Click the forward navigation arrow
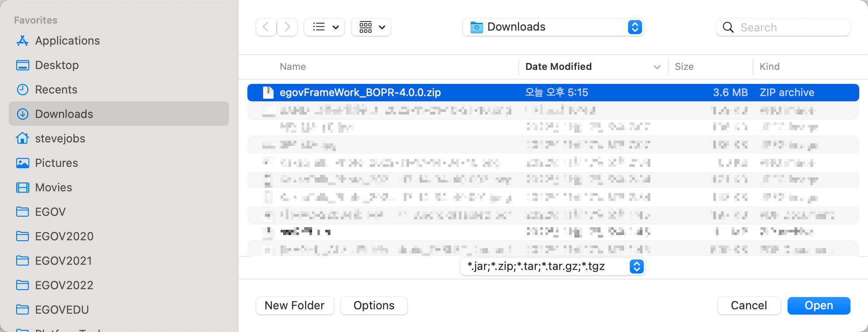The width and height of the screenshot is (868, 332). (x=287, y=27)
